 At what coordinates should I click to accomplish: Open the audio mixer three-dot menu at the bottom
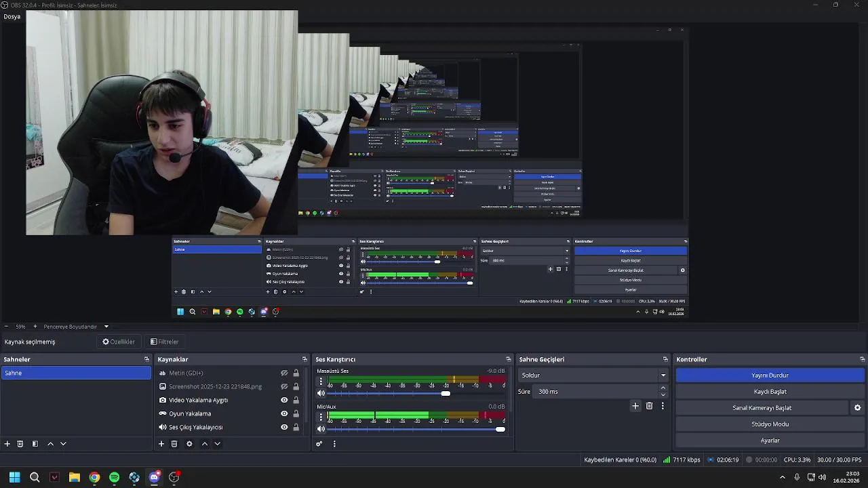[x=334, y=444]
